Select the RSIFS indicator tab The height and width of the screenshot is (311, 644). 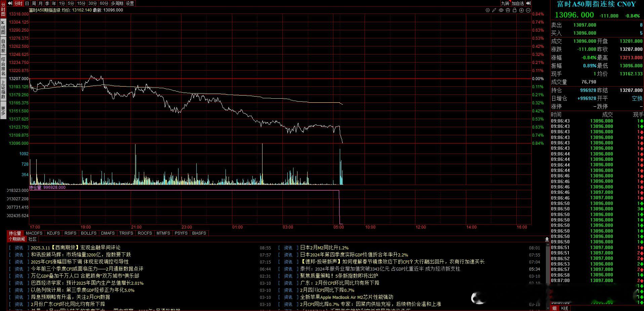click(71, 233)
